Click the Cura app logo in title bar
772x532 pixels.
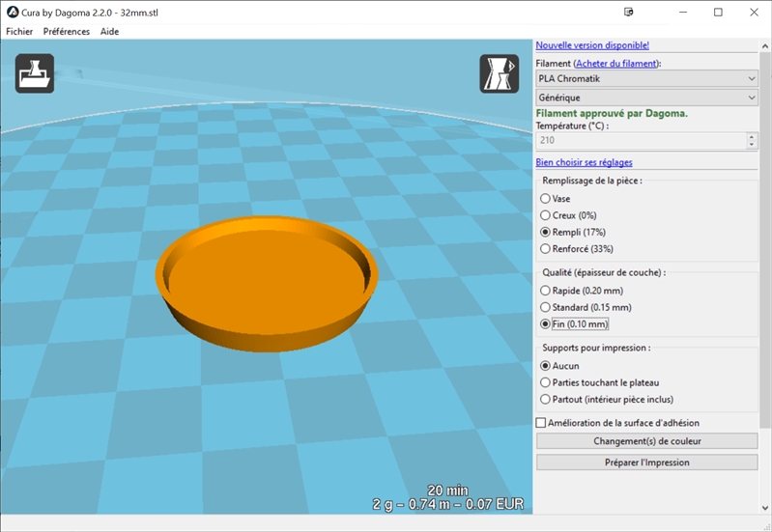(x=12, y=12)
